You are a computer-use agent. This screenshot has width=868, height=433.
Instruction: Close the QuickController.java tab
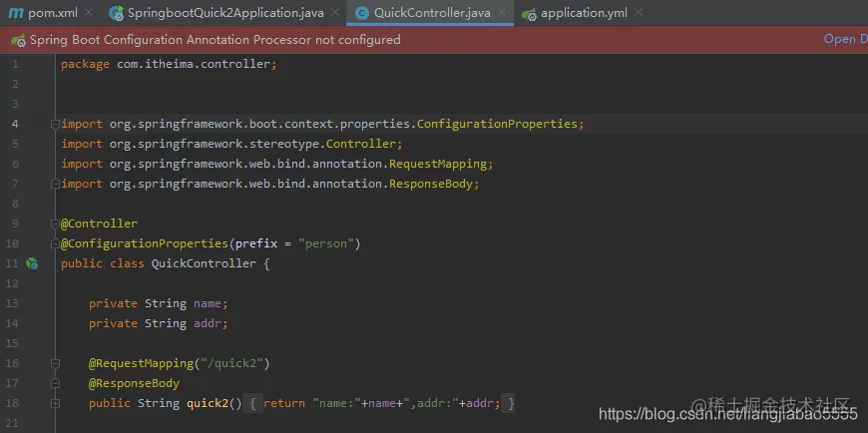coord(502,12)
